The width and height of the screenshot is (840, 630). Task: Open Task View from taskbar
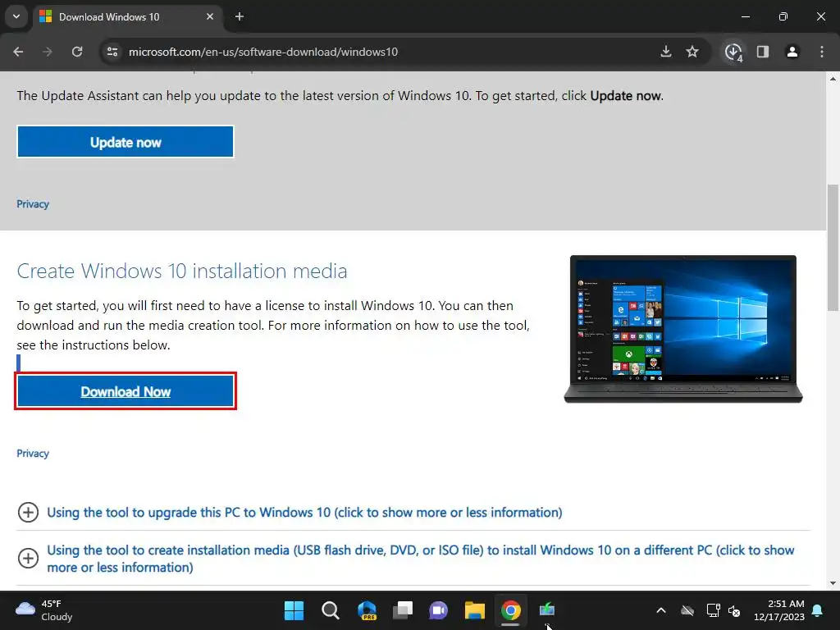(402, 610)
